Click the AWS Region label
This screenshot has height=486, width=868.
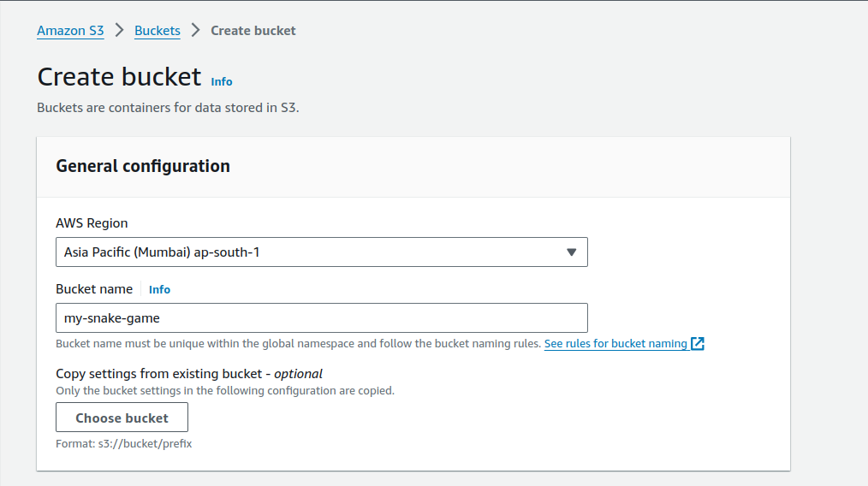92,223
